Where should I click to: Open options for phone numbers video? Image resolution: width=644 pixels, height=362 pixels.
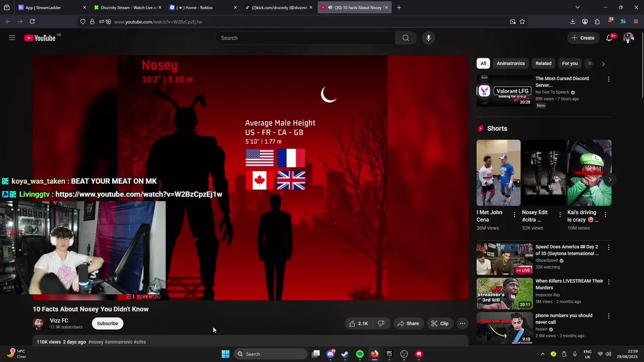pyautogui.click(x=608, y=316)
